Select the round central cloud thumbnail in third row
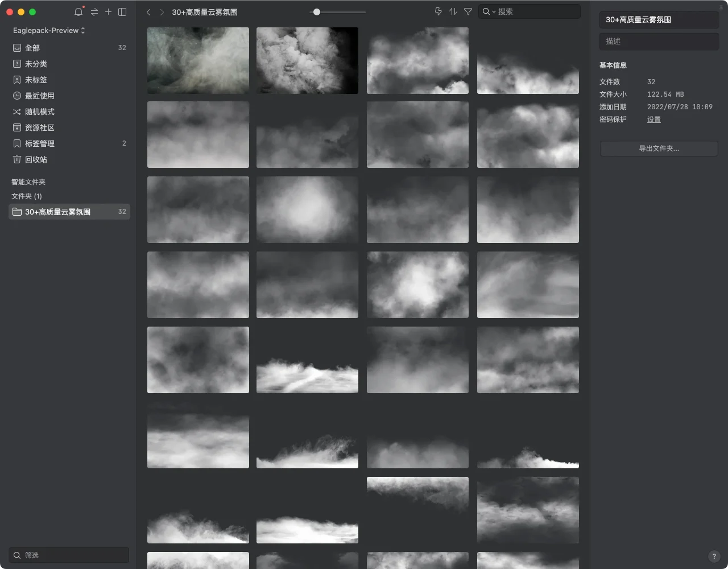The image size is (728, 569). (307, 209)
